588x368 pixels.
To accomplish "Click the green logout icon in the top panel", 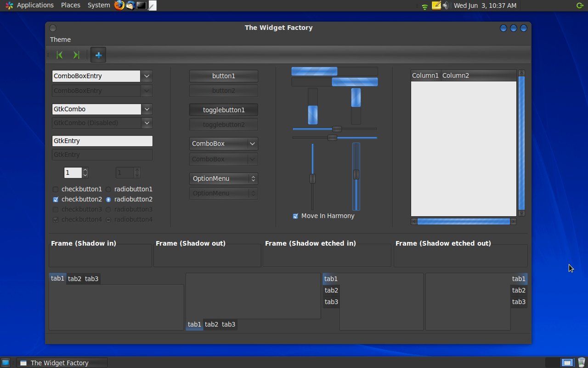I will tap(580, 6).
